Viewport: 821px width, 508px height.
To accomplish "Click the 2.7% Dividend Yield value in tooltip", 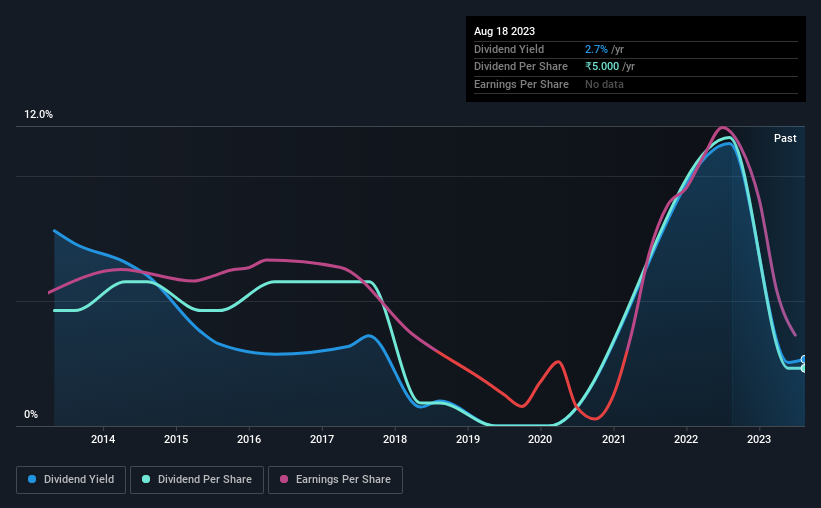I will click(596, 49).
